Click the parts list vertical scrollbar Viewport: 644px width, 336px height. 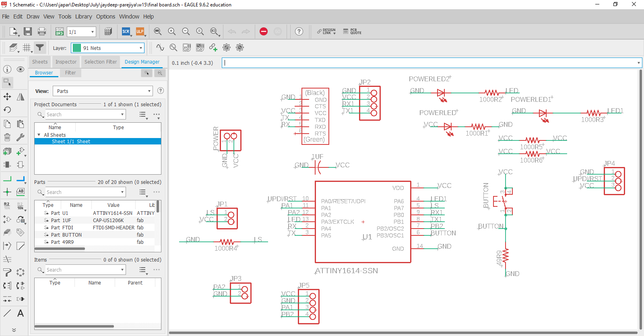tap(158, 206)
